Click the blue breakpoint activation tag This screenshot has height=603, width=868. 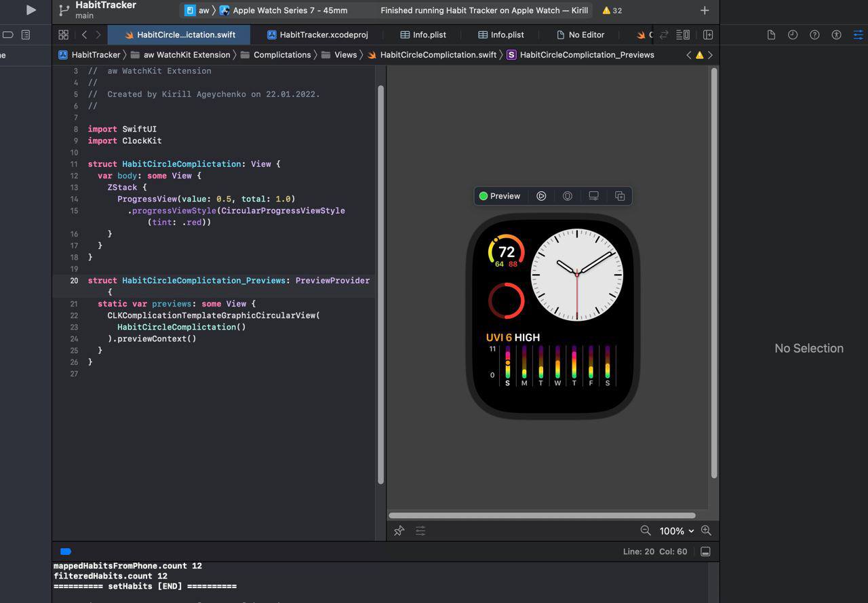66,551
